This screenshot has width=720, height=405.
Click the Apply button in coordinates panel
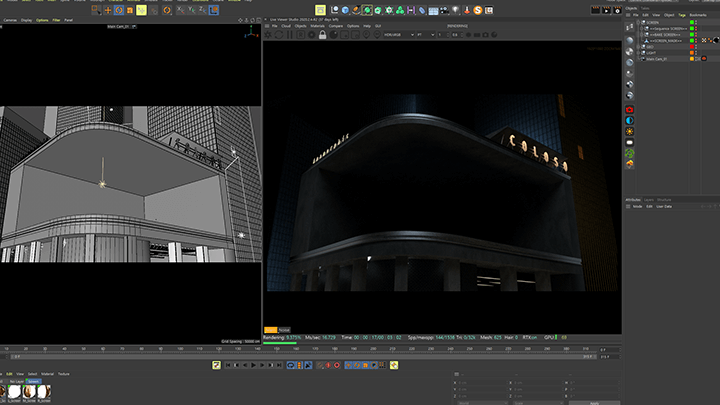(594, 403)
